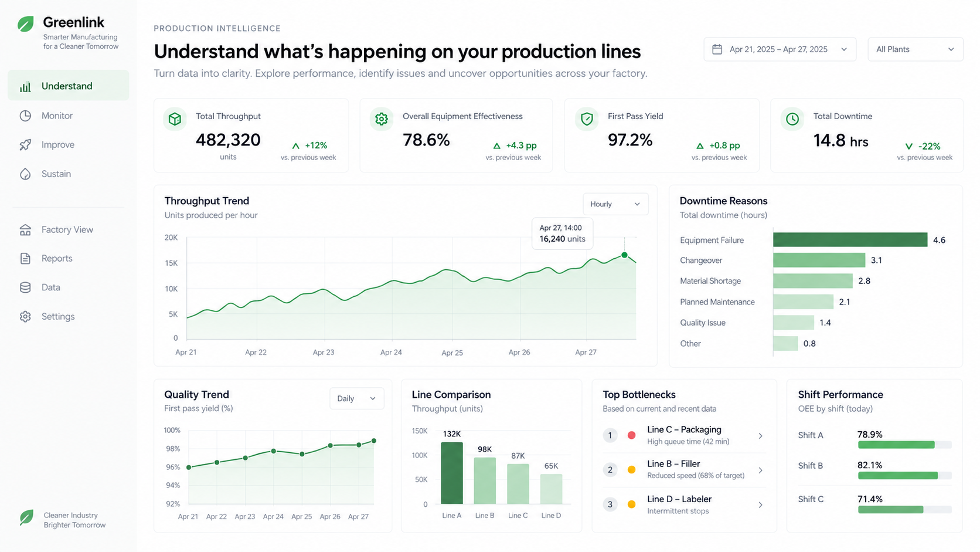Click the Shift A OEE progress bar
This screenshot has height=552, width=980.
[904, 445]
